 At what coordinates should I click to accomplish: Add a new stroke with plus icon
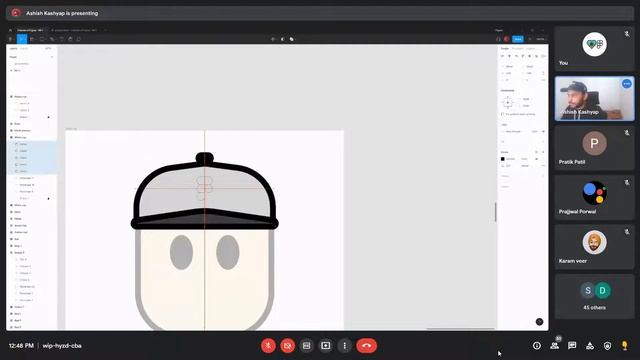(x=543, y=152)
